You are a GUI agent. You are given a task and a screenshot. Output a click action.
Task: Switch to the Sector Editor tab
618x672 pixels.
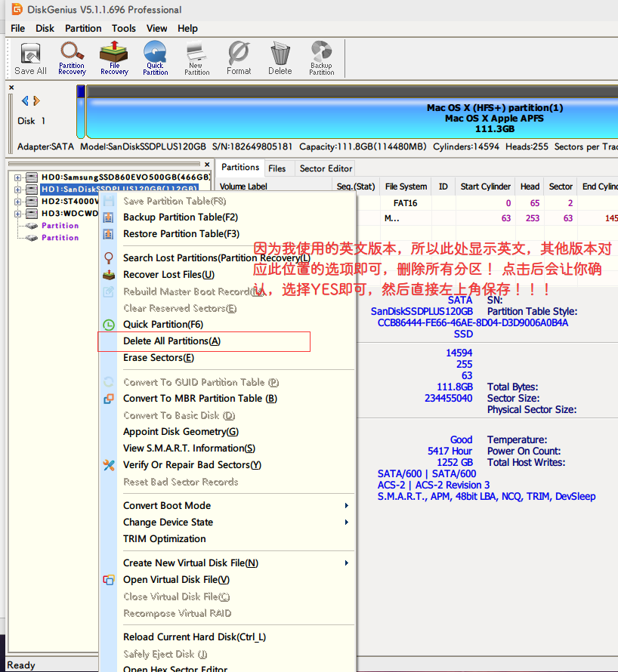[326, 169]
